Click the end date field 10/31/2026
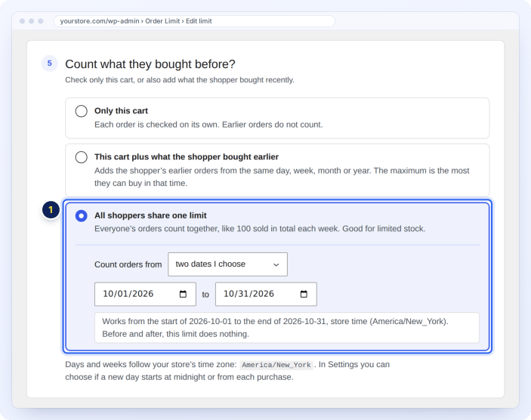 [266, 294]
